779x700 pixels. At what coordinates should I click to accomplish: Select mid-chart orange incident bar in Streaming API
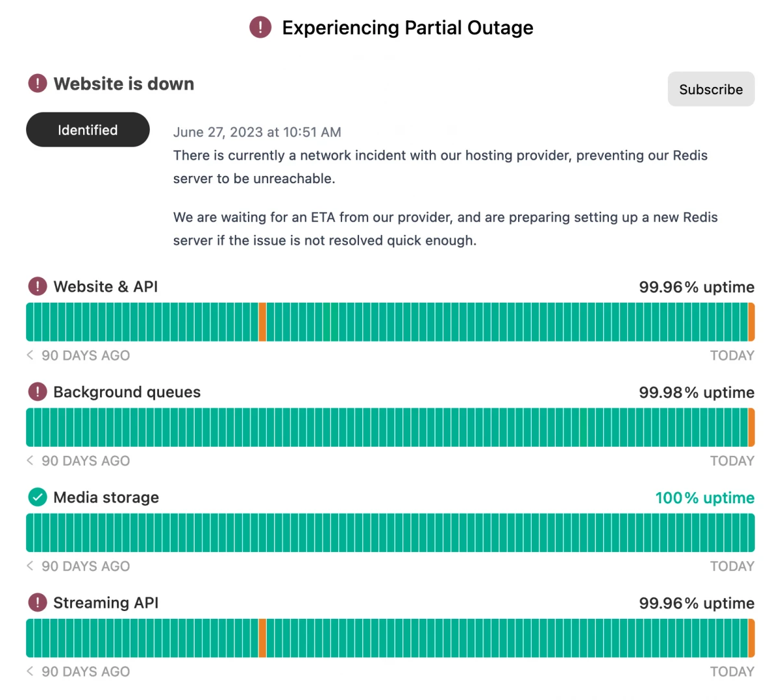pos(262,638)
